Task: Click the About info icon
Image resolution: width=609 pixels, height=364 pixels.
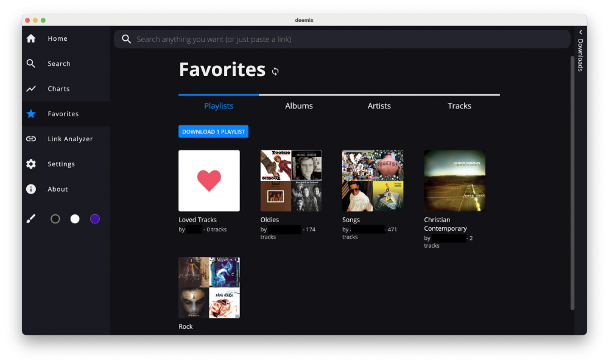Action: (x=31, y=189)
